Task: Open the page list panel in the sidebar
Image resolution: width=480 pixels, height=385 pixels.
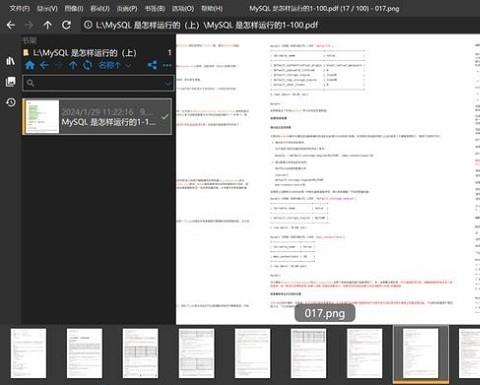Action: pos(10,81)
